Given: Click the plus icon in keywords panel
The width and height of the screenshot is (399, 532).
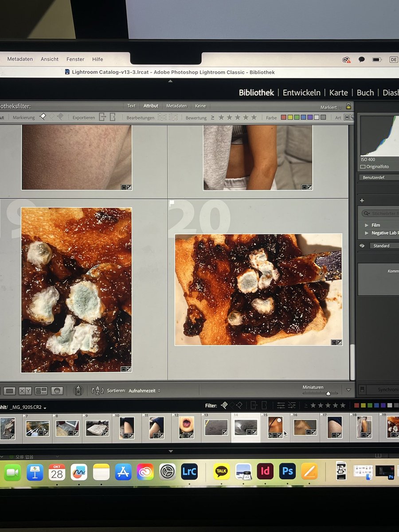Looking at the screenshot, I should (362, 201).
